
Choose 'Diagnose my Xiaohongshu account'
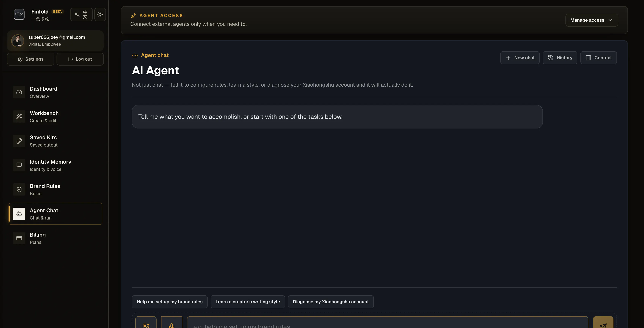[x=331, y=301]
